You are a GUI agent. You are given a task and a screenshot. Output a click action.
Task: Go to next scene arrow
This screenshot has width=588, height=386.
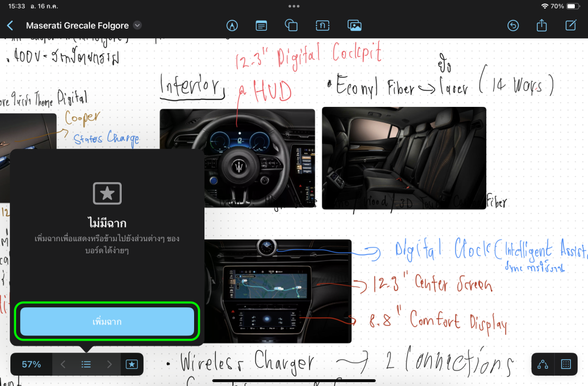(109, 364)
